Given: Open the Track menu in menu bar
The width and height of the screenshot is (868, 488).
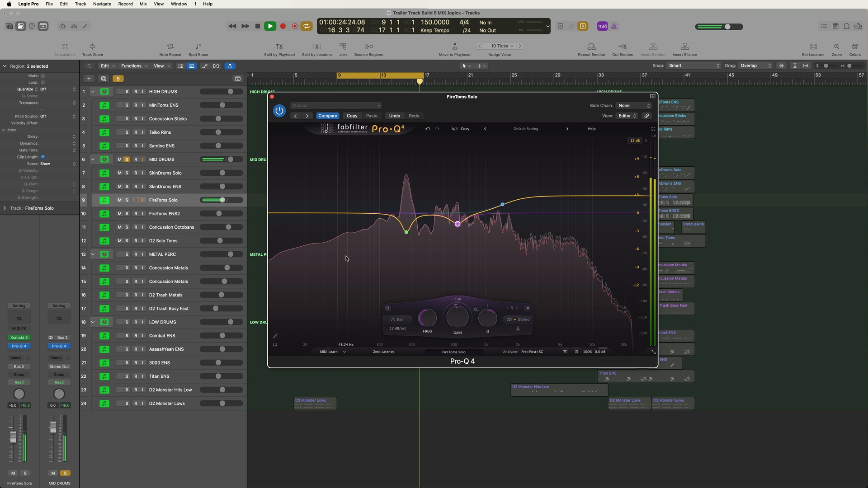Looking at the screenshot, I should pyautogui.click(x=80, y=4).
